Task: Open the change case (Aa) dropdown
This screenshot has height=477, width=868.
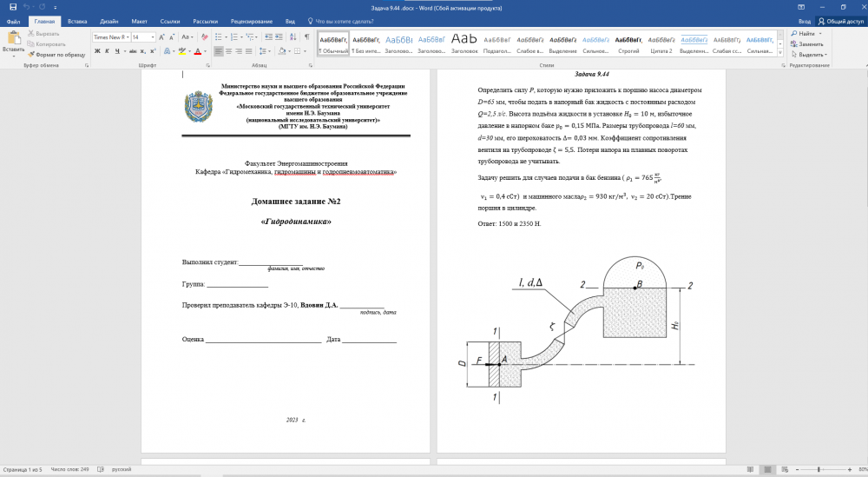Action: tap(187, 37)
